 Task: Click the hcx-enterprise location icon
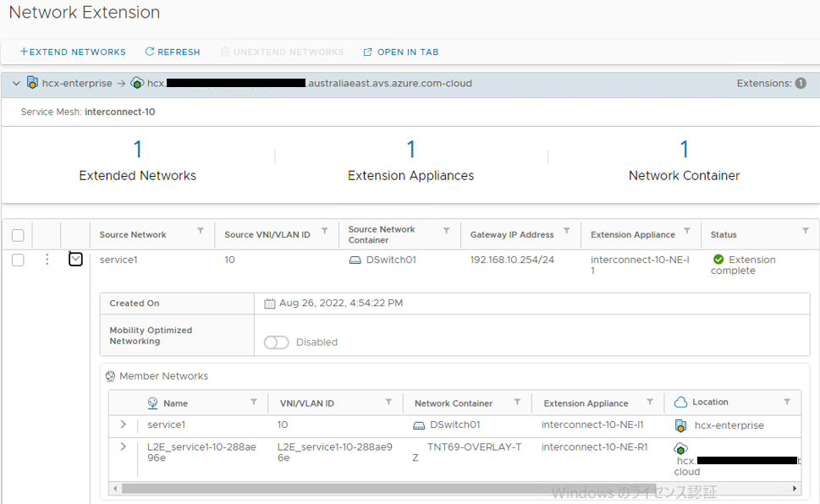tap(680, 426)
